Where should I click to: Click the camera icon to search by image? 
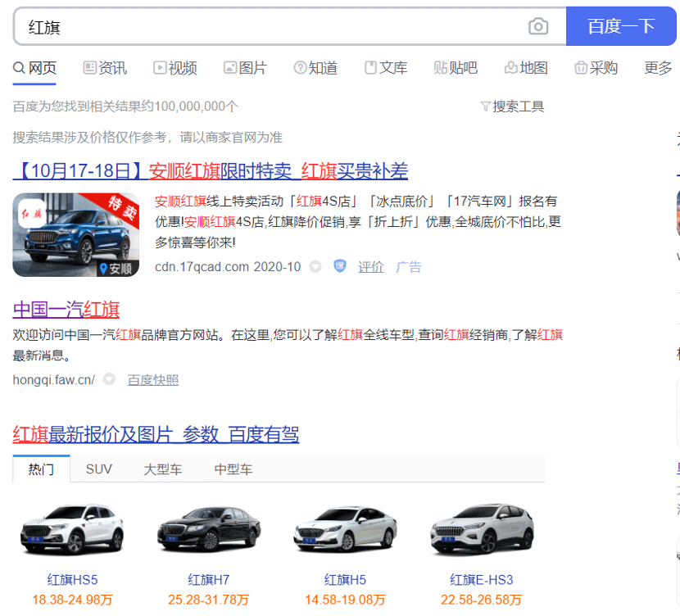538,26
